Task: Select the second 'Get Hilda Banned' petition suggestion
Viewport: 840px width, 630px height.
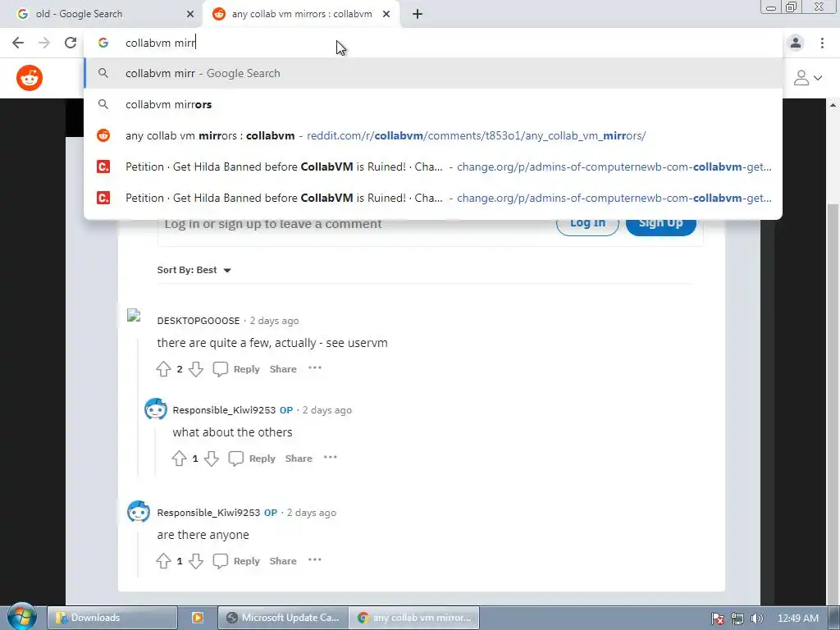Action: (x=433, y=198)
